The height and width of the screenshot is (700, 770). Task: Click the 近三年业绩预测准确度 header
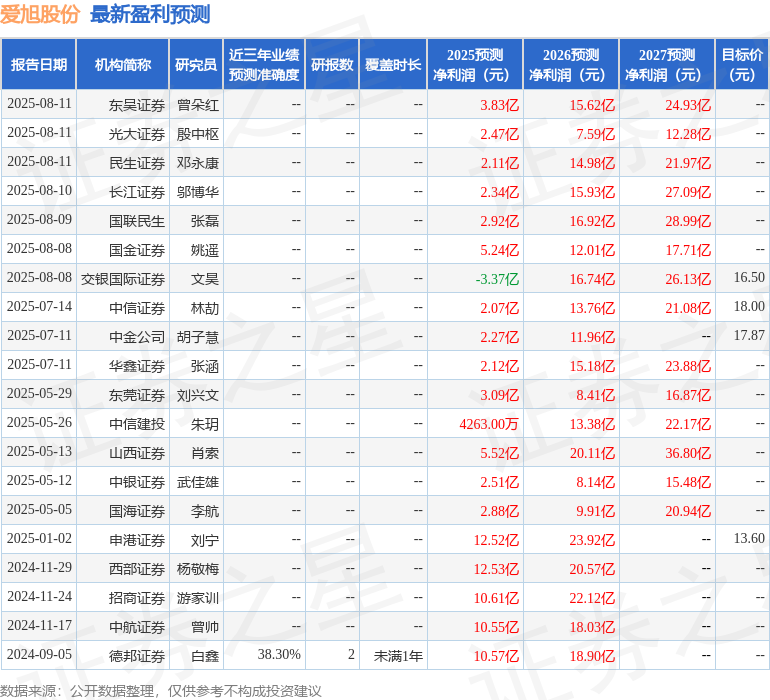point(264,64)
